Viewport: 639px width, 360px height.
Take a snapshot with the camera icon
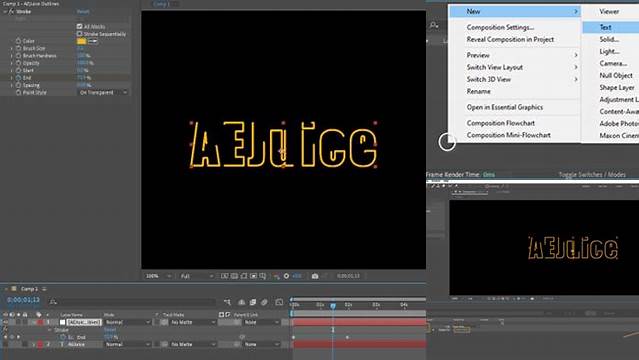pyautogui.click(x=315, y=276)
